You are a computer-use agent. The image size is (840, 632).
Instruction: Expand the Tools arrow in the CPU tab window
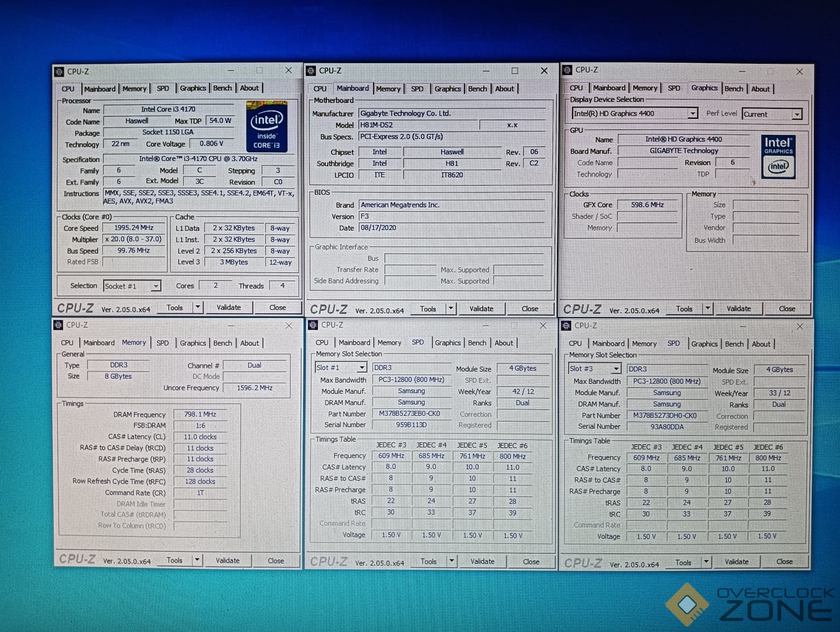(x=198, y=308)
